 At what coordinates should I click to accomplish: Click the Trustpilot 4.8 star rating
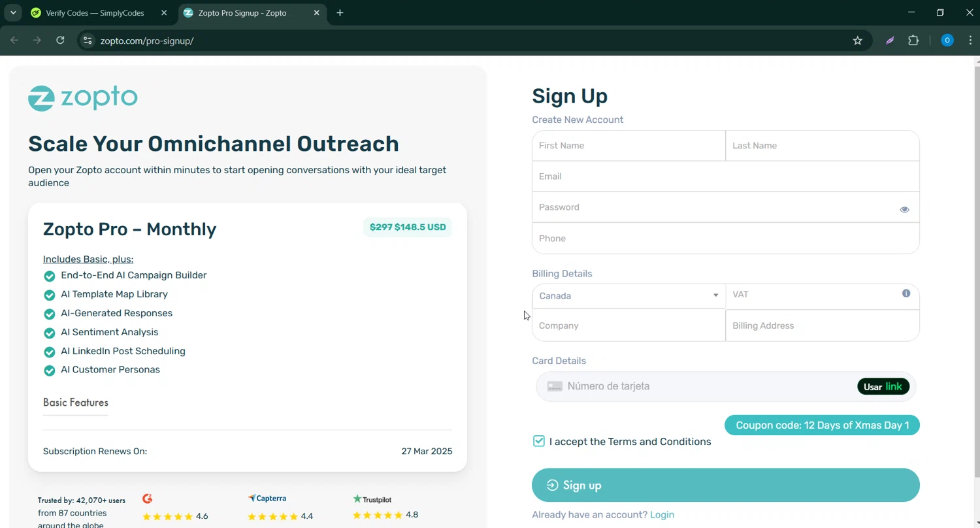tap(385, 515)
